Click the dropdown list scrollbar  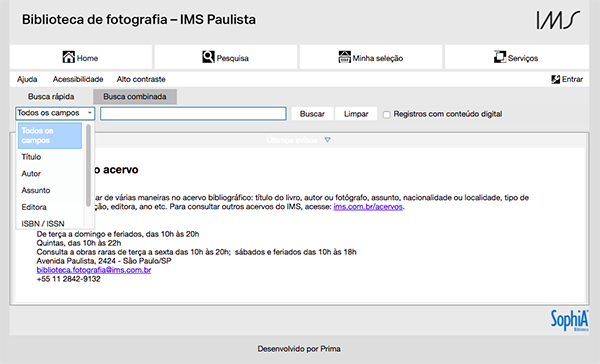point(89,165)
